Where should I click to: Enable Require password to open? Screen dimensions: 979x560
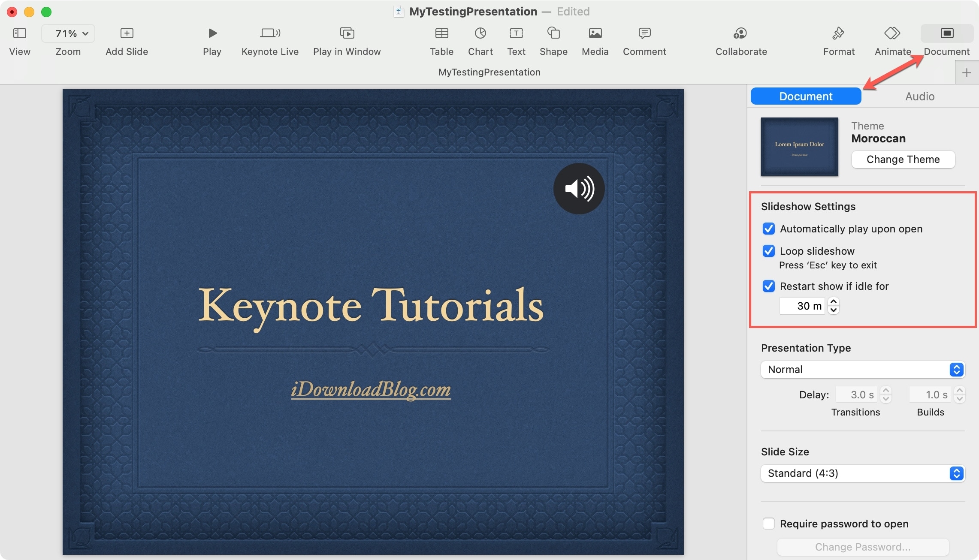[x=768, y=524]
